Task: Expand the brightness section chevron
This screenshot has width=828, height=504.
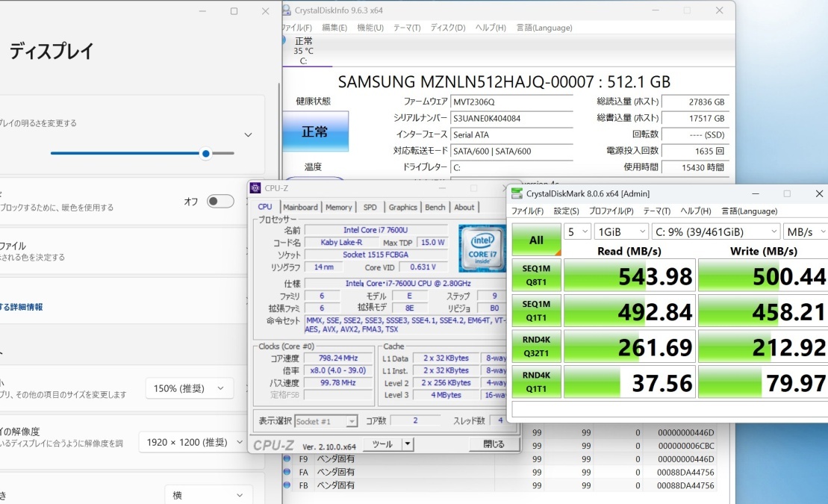Action: click(x=248, y=134)
